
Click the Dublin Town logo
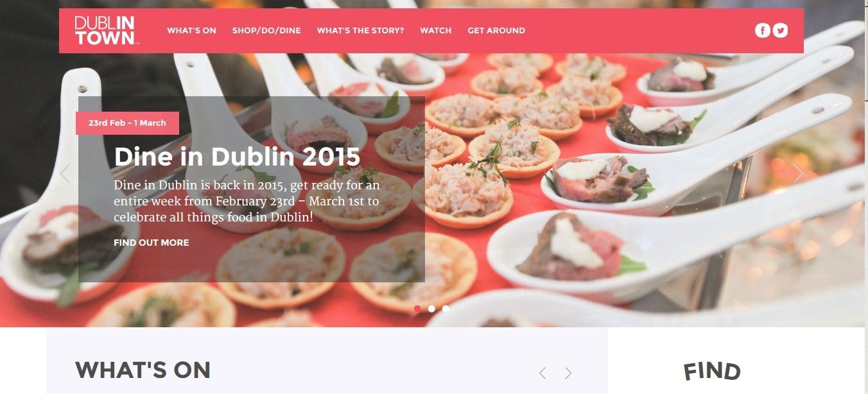tap(105, 30)
